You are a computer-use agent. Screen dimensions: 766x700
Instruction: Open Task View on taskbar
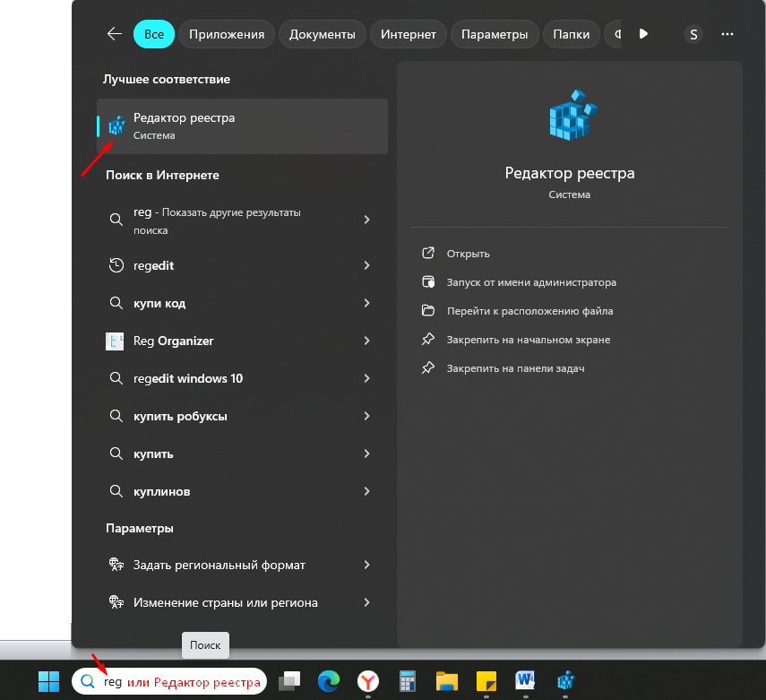coord(289,681)
